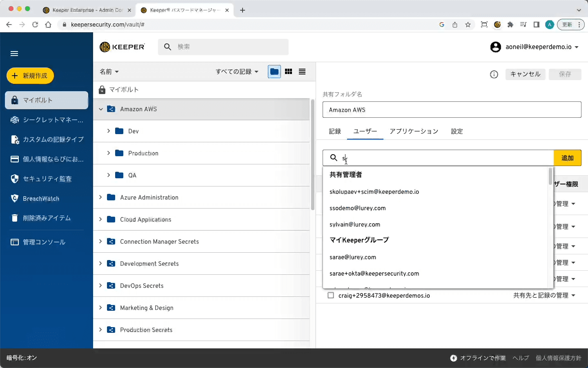Check the box for craig+2958473@keeperdemos.io
The width and height of the screenshot is (588, 368).
(331, 295)
